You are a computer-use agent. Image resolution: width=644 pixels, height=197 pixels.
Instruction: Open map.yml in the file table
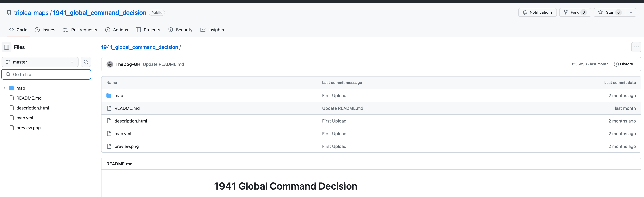coord(123,134)
